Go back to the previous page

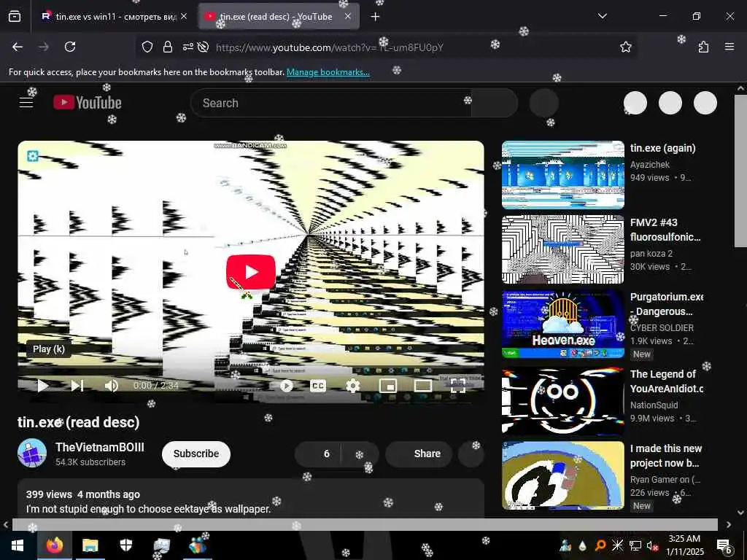click(18, 47)
